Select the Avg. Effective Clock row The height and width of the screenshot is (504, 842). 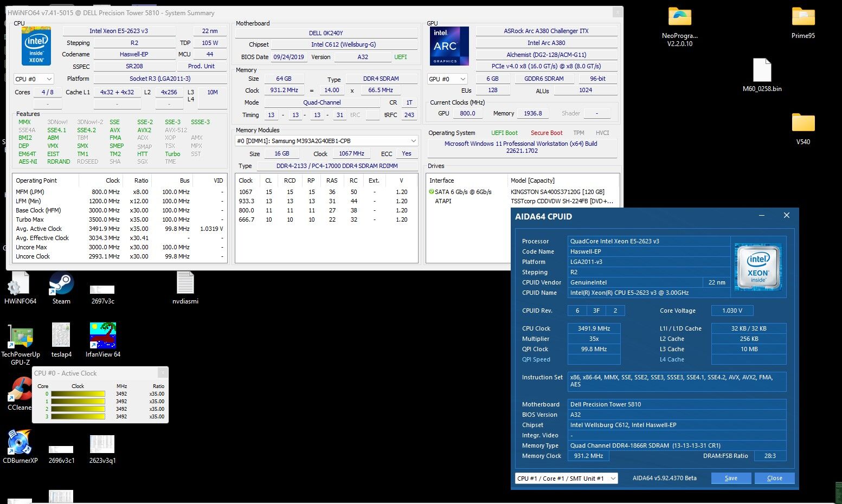click(119, 238)
